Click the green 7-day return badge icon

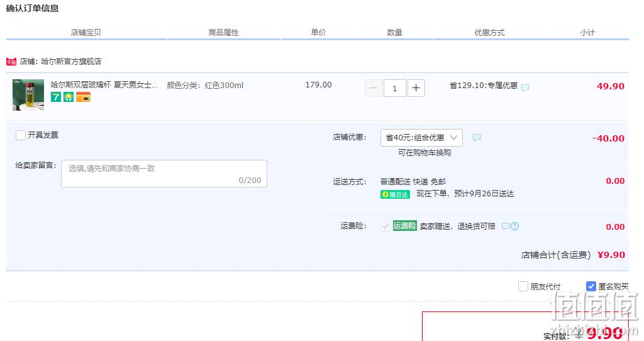click(56, 97)
